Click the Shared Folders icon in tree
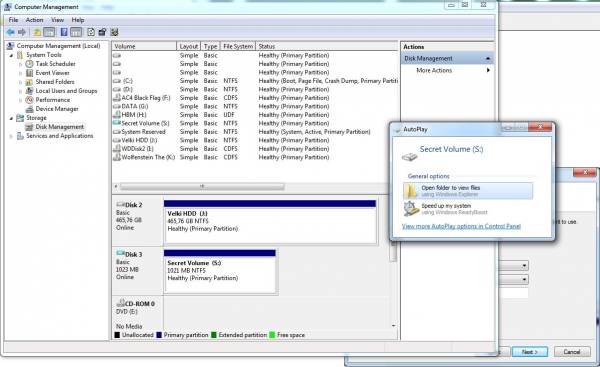Image resolution: width=600 pixels, height=367 pixels. (x=29, y=82)
